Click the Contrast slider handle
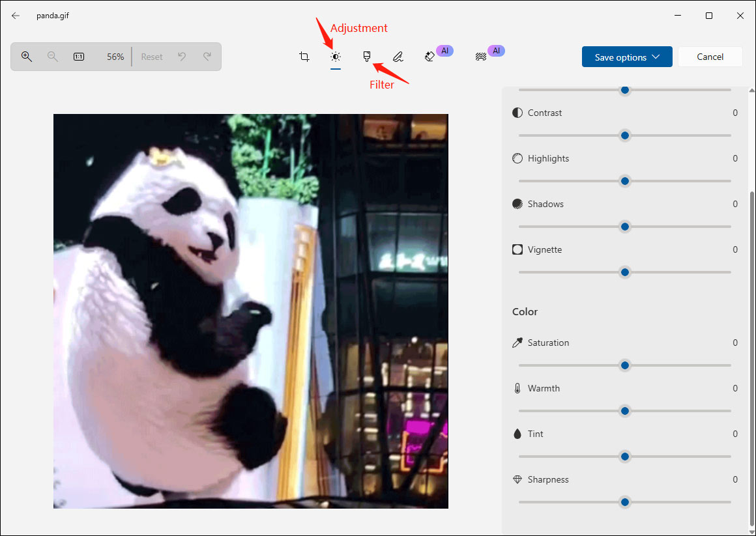The image size is (756, 536). point(624,135)
